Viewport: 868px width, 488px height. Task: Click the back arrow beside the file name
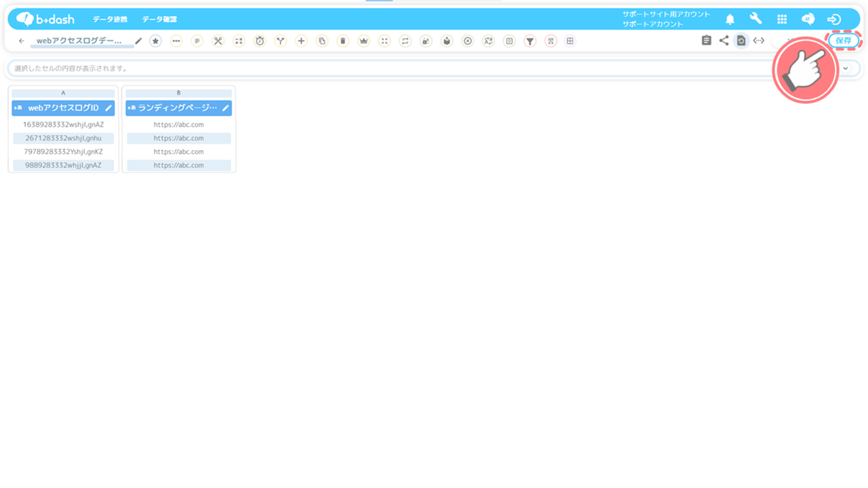tap(22, 41)
